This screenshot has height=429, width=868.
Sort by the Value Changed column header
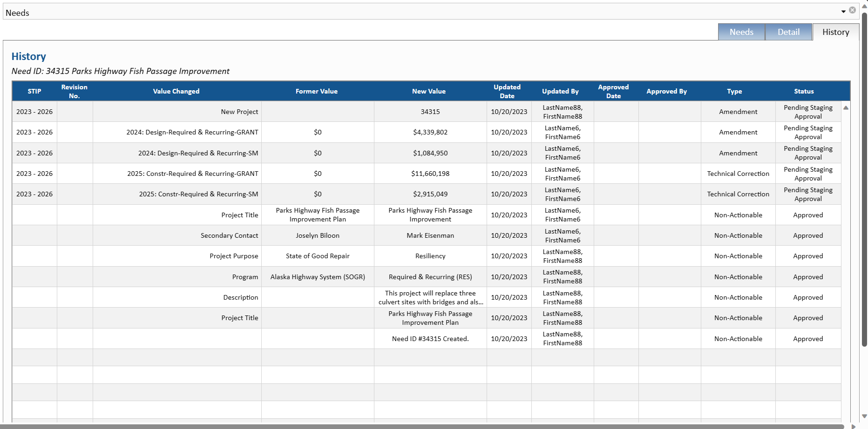pos(176,91)
